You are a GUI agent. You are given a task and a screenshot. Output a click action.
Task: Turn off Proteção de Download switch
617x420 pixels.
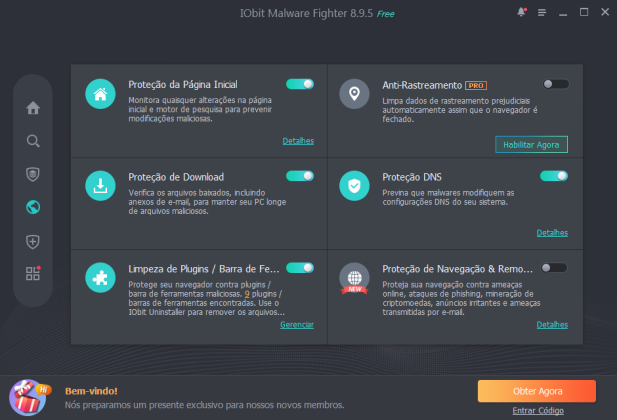click(x=300, y=176)
